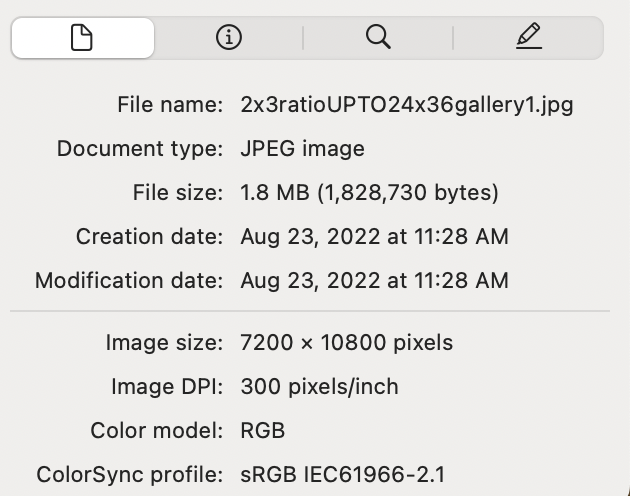Click the Modification date value text
630x496 pixels.
coord(374,281)
